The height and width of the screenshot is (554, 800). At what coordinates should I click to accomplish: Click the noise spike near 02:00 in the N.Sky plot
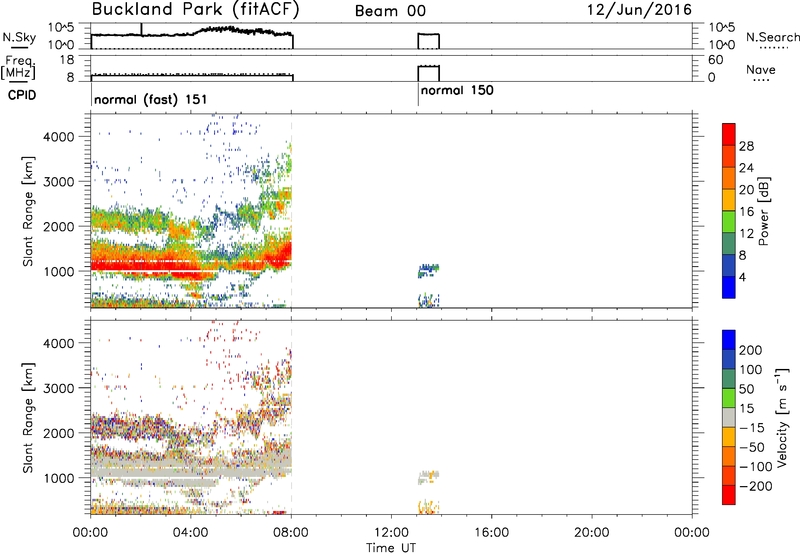point(141,30)
